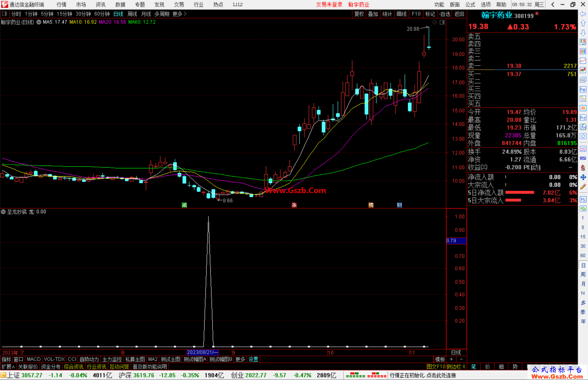
Task: Click the F5 switch sidebar icon
Action: coord(583,199)
